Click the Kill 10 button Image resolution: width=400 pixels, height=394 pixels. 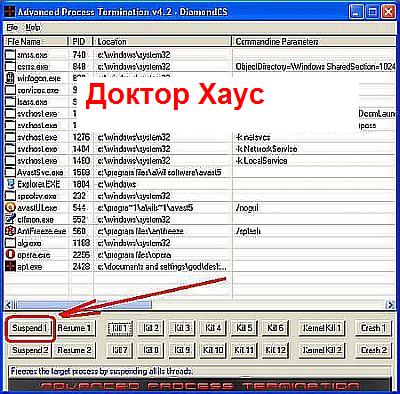[x=213, y=350]
